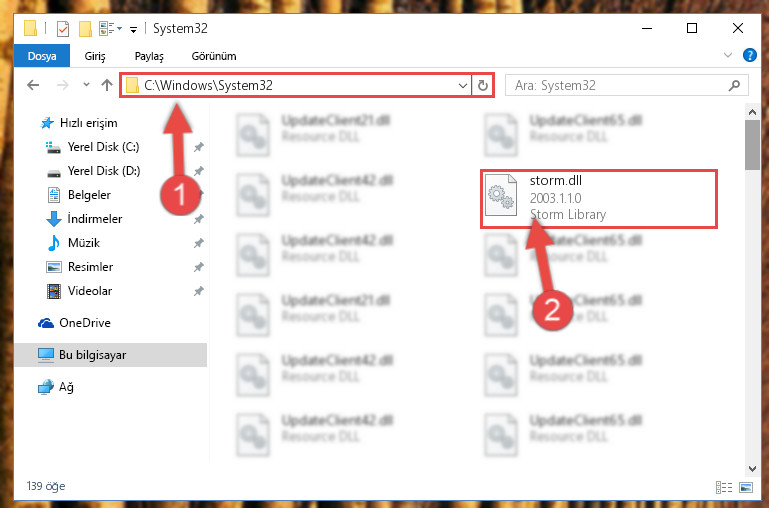Switch to large icons view layout

click(x=746, y=487)
